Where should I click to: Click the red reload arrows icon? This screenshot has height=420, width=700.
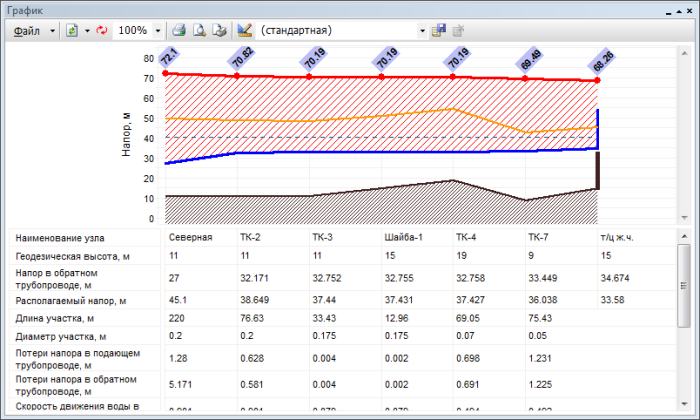coord(102,31)
